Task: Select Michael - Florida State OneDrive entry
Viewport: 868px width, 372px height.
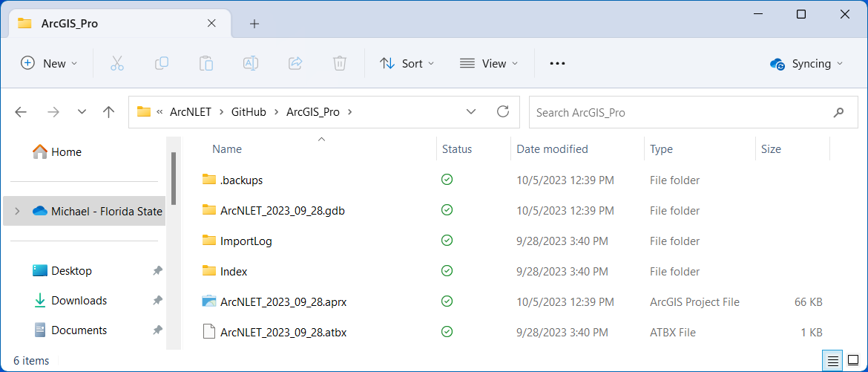Action: [x=84, y=211]
